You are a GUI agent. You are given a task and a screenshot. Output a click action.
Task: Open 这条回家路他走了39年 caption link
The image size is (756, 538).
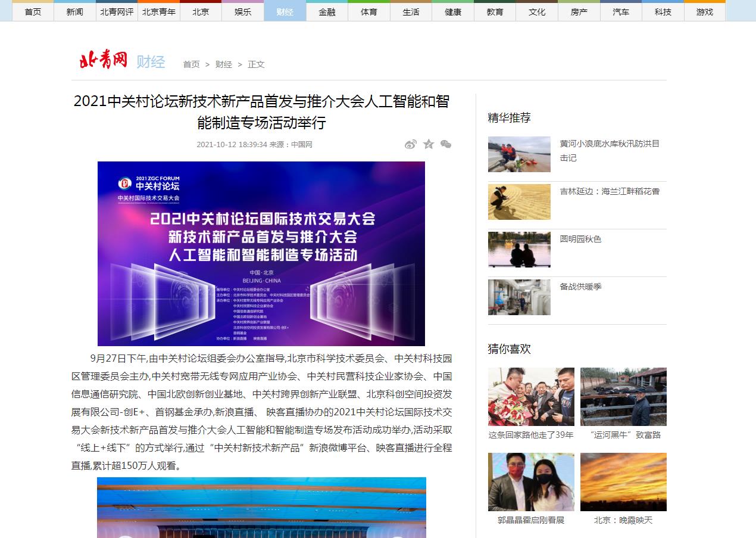click(531, 435)
